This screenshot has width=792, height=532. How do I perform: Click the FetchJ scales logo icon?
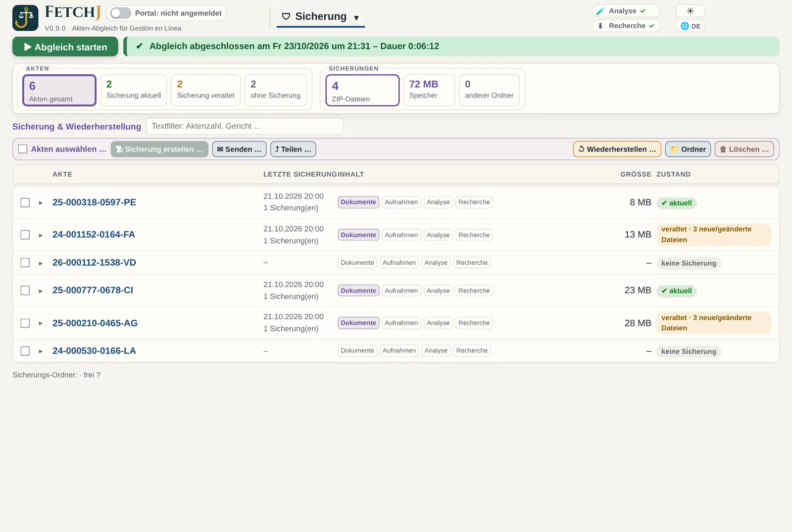(x=25, y=18)
